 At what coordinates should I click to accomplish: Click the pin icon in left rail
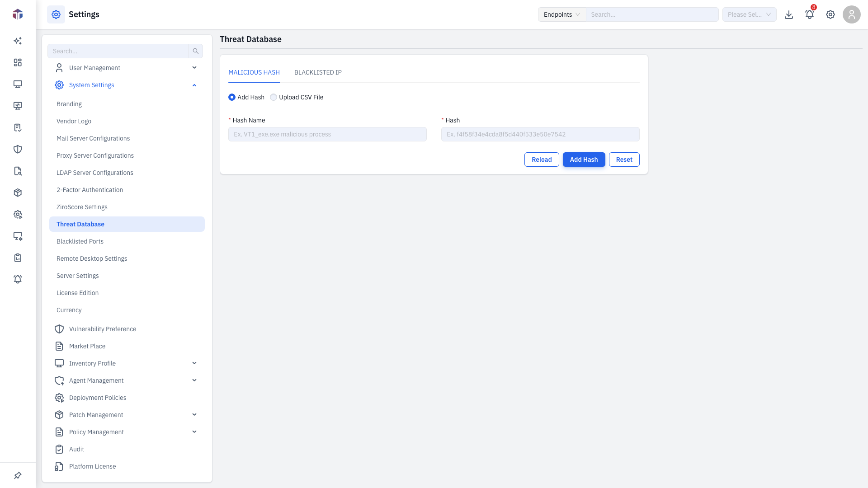click(x=18, y=475)
